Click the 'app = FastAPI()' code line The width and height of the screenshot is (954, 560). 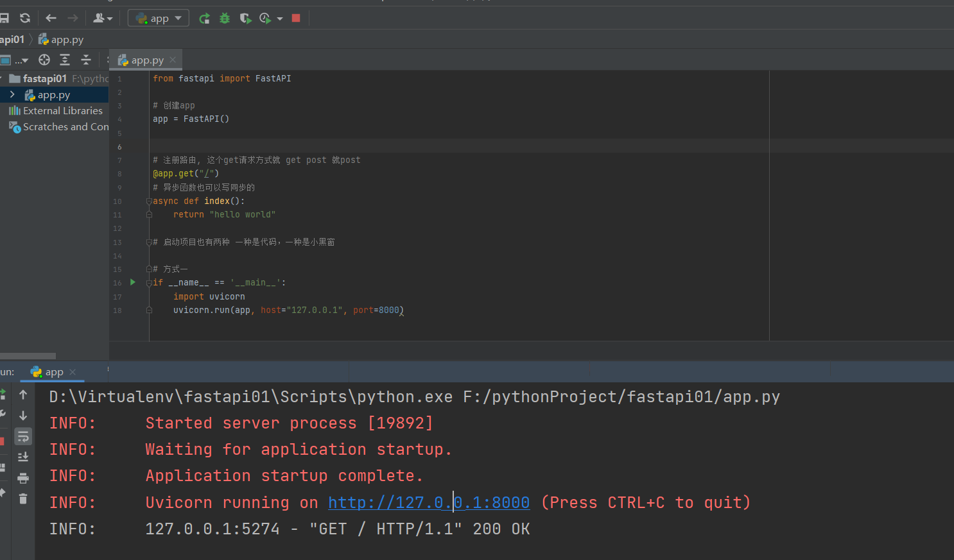191,119
